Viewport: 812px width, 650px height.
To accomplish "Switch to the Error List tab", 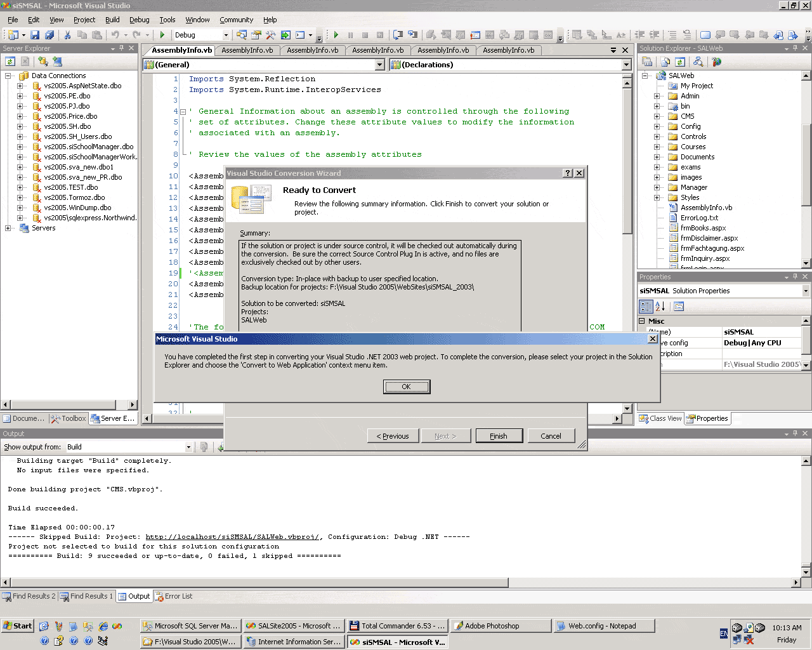I will 173,596.
